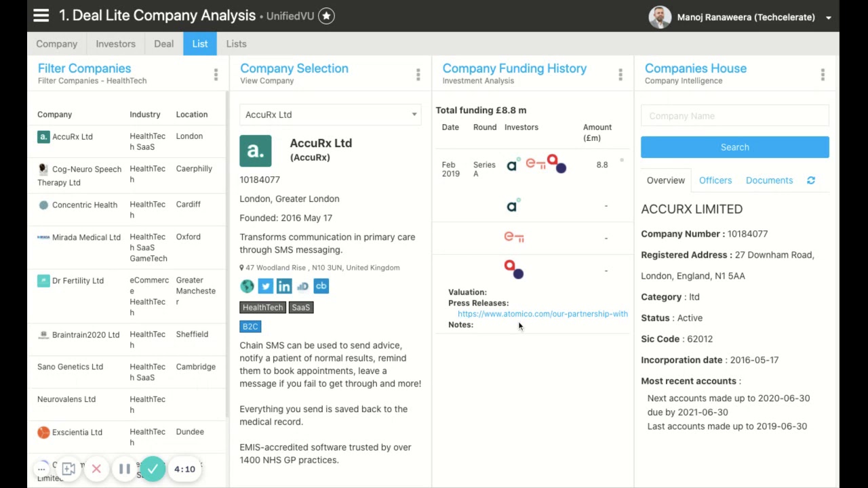Cancel the recording with the red X
This screenshot has height=488, width=868.
pyautogui.click(x=96, y=469)
